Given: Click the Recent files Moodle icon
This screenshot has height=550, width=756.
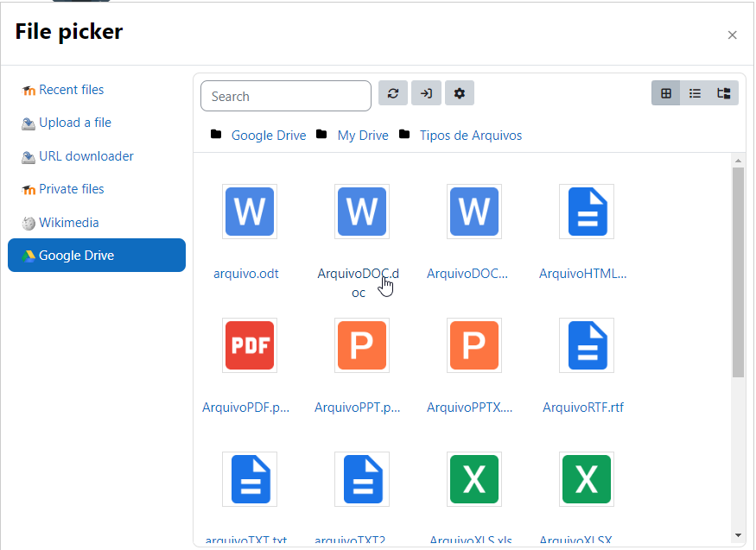Looking at the screenshot, I should [29, 90].
